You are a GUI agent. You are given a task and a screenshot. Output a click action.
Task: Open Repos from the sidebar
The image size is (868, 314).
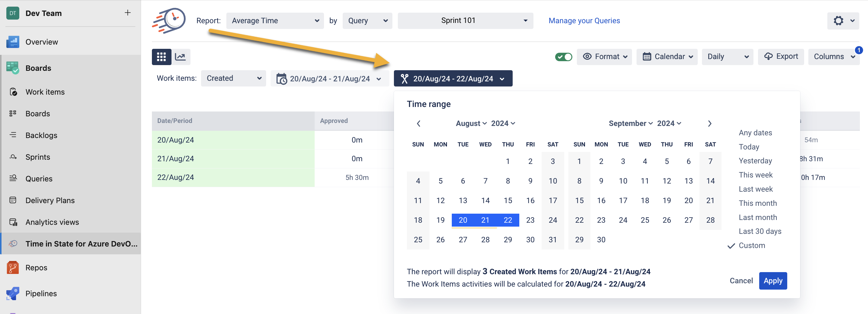[x=36, y=268]
